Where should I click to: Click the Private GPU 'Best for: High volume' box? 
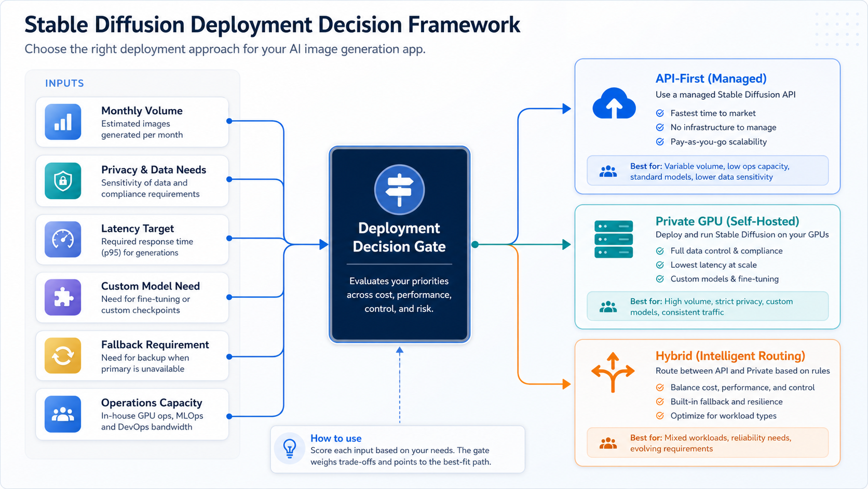pyautogui.click(x=708, y=307)
